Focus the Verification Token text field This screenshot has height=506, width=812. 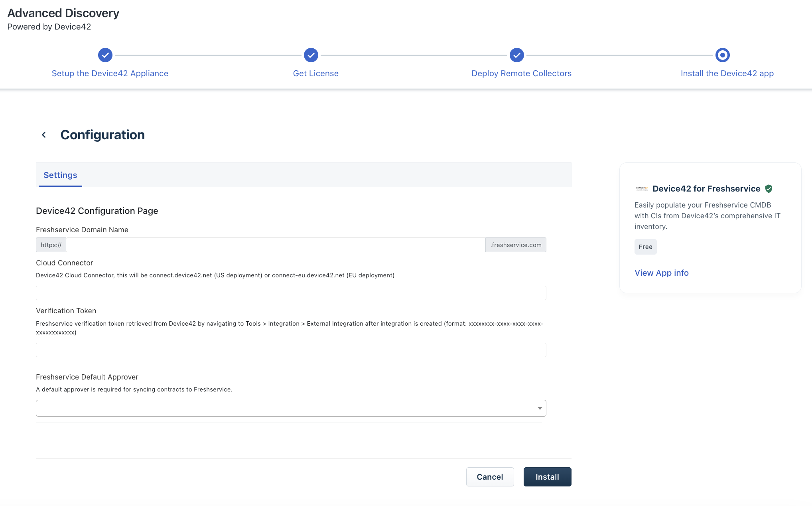pos(291,350)
